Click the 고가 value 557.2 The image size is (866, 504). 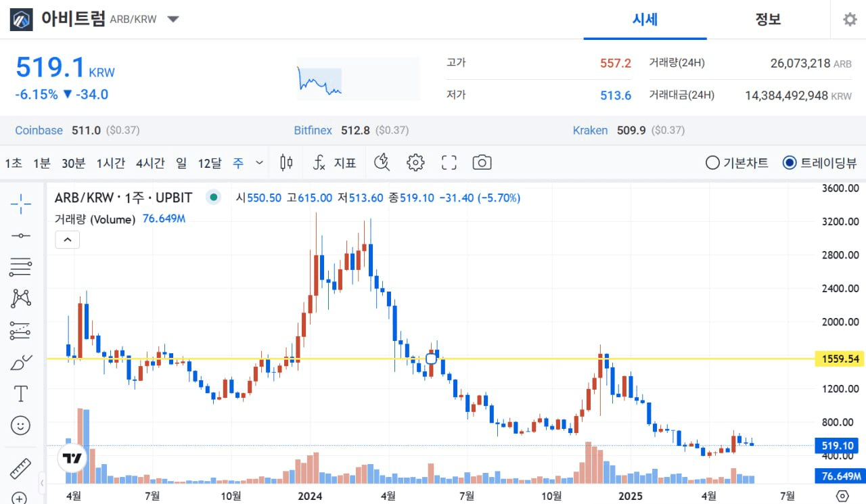click(616, 63)
